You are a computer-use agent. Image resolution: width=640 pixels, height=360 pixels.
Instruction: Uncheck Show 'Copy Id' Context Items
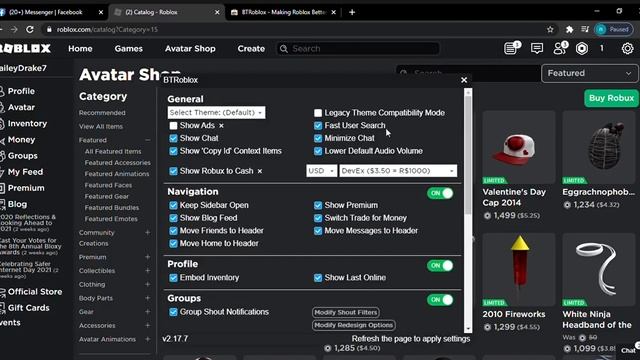coord(173,151)
